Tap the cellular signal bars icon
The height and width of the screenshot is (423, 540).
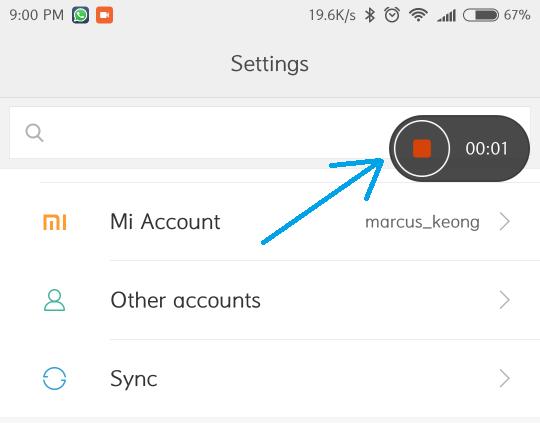point(447,16)
